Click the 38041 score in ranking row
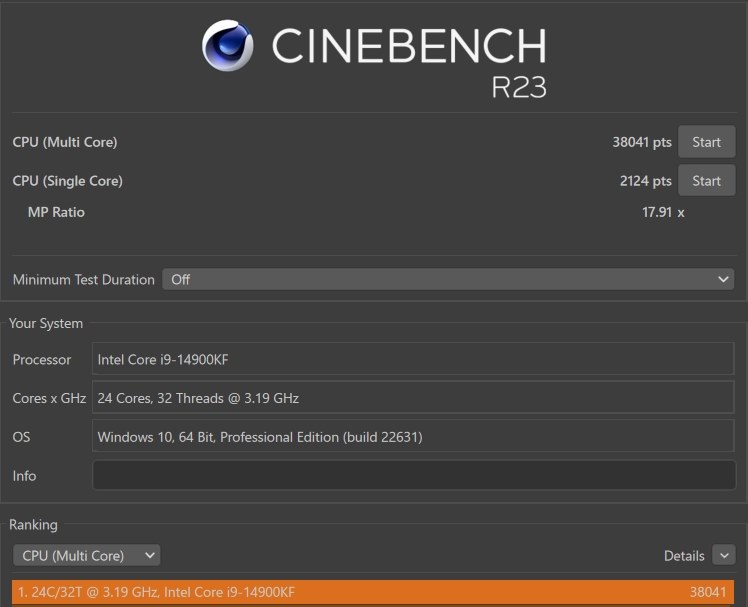 pos(708,592)
